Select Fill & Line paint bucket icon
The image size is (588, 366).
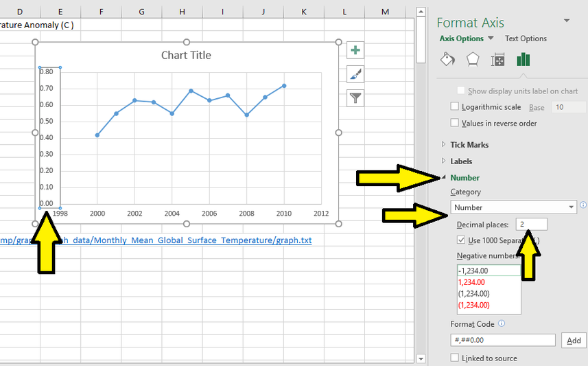coord(447,60)
